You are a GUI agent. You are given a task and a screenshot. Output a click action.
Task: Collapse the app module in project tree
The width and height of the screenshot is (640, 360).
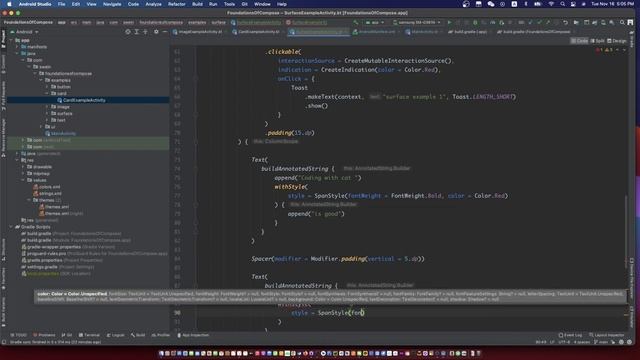click(11, 40)
